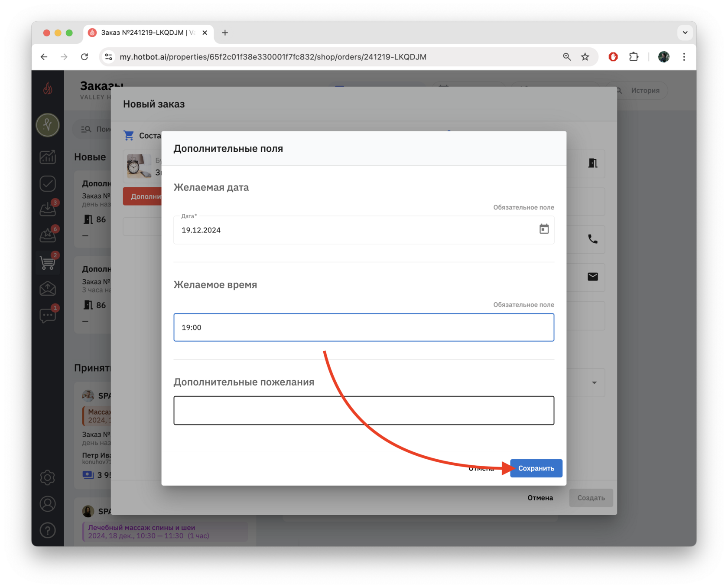Click the Новые column heading behind the dialog
728x588 pixels.
pos(90,157)
